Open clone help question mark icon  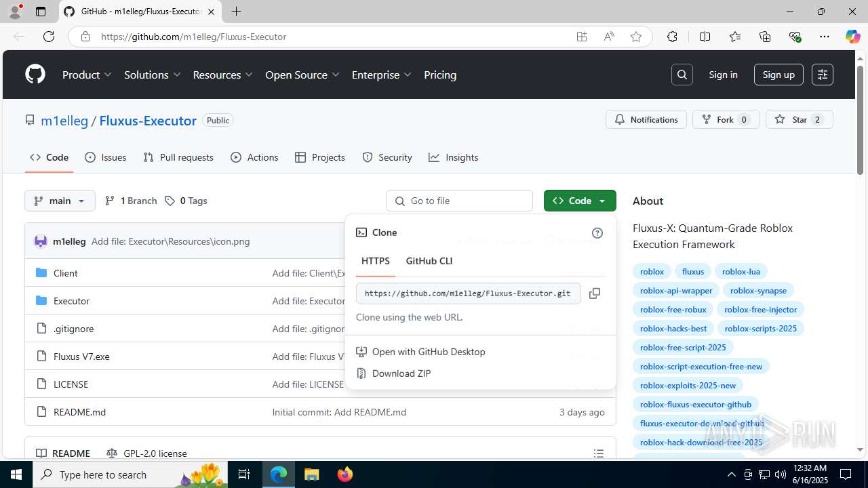click(x=597, y=233)
